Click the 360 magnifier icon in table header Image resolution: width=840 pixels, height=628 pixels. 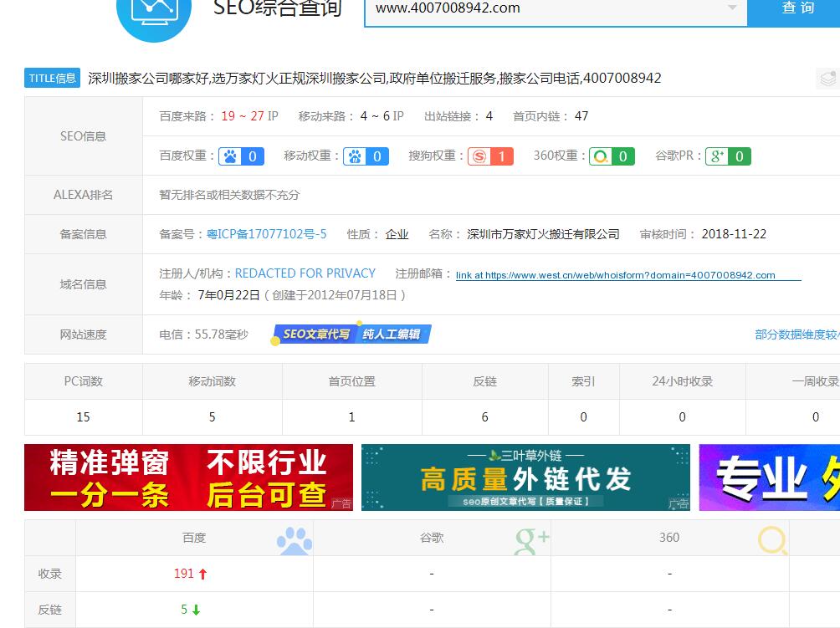pos(772,541)
